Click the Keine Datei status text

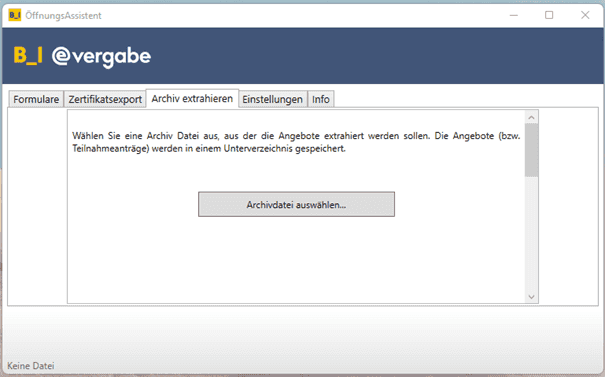pos(31,366)
